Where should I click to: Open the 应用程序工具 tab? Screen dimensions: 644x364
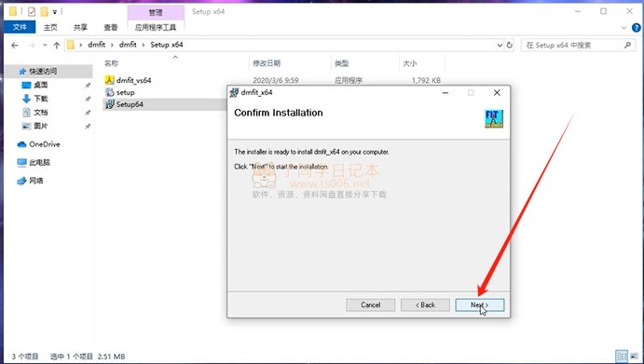[x=156, y=27]
